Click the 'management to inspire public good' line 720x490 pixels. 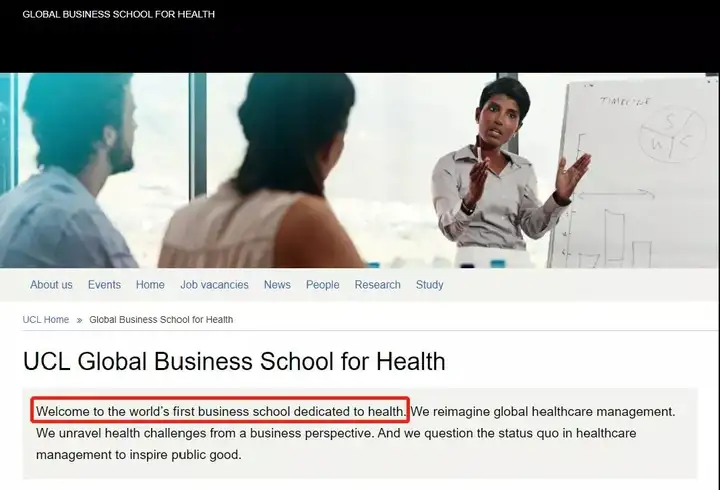tap(139, 455)
